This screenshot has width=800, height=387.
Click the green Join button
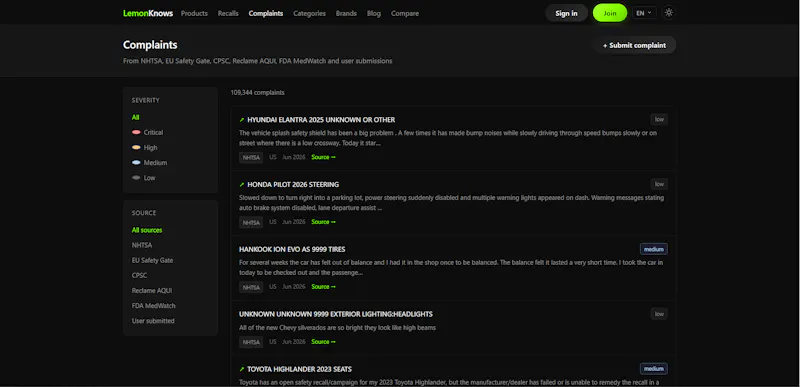point(610,13)
